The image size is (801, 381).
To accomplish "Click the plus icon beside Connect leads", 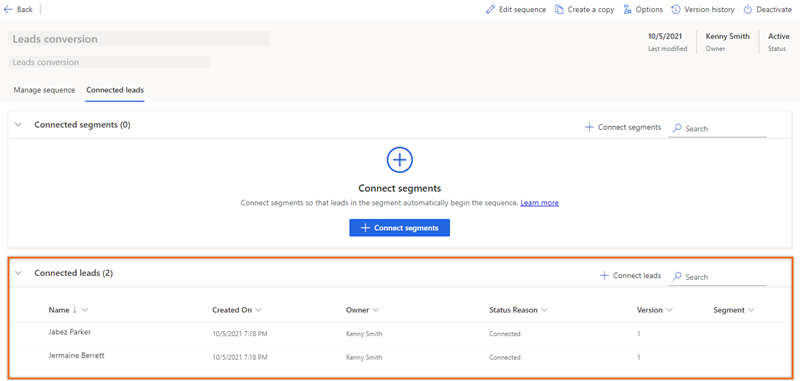I will click(x=604, y=275).
